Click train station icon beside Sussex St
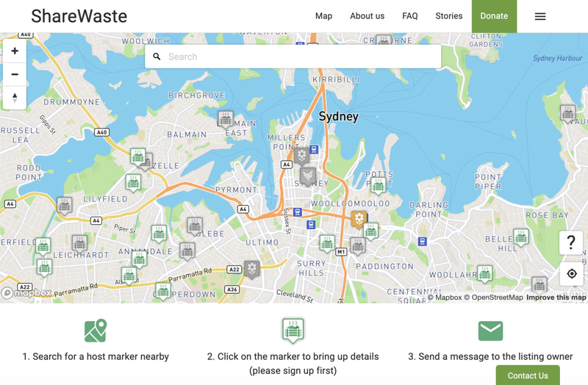This screenshot has width=588, height=385. [298, 212]
